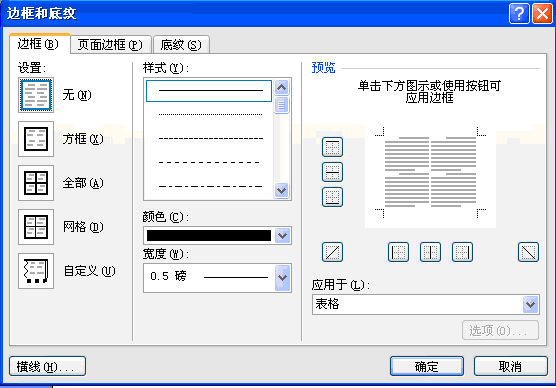This screenshot has height=388, width=556.
Task: Switch to the 页面边框 tab
Action: tap(110, 45)
